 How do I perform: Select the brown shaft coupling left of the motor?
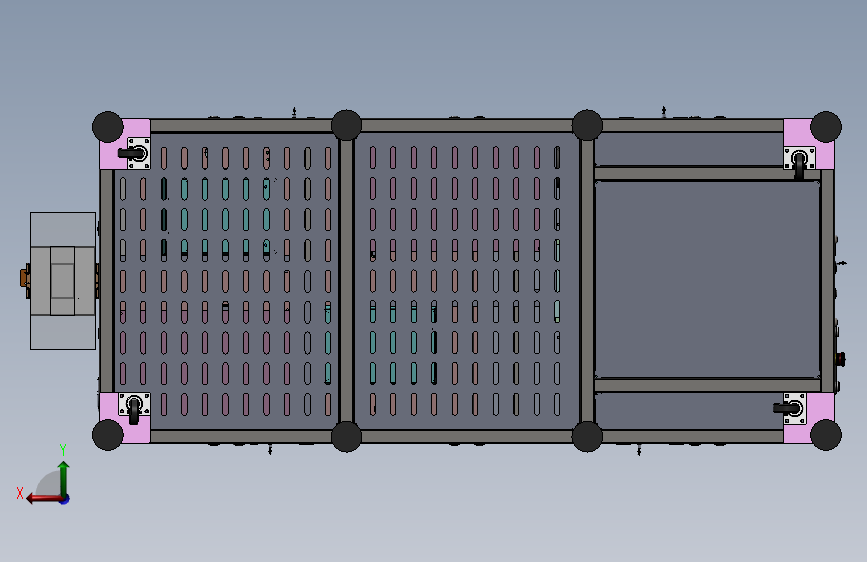point(24,278)
